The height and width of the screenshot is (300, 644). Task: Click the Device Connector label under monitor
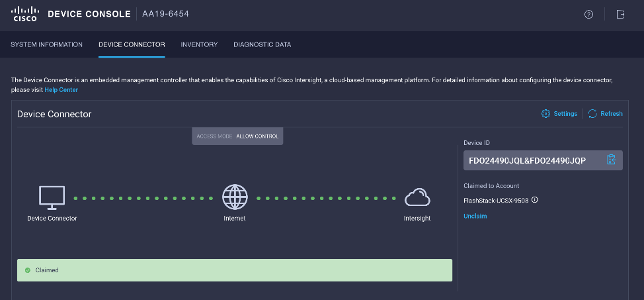pos(52,219)
